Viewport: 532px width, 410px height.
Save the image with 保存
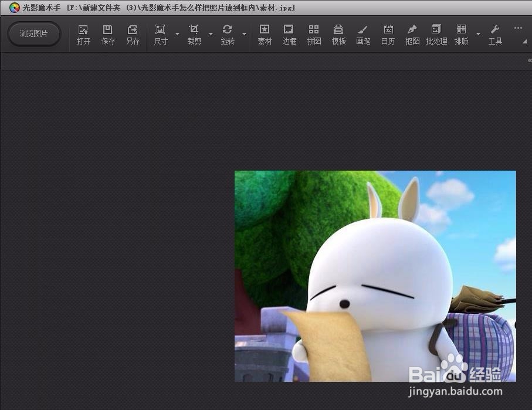108,35
